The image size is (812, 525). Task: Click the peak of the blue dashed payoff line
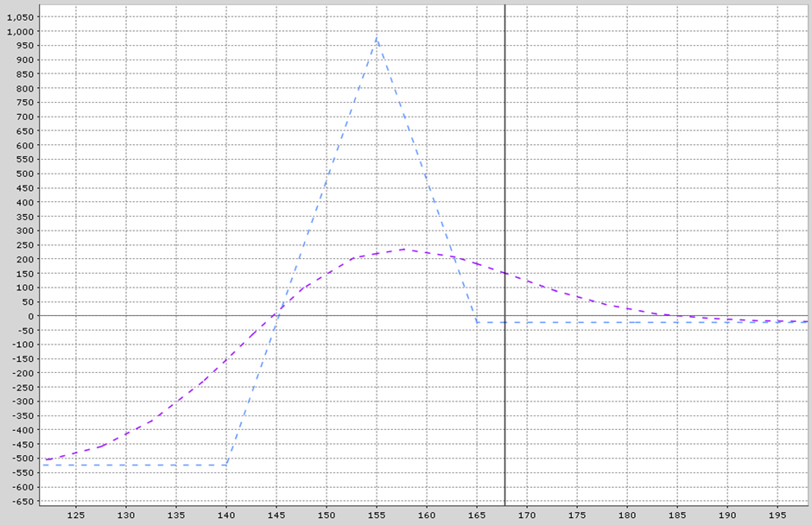(377, 38)
